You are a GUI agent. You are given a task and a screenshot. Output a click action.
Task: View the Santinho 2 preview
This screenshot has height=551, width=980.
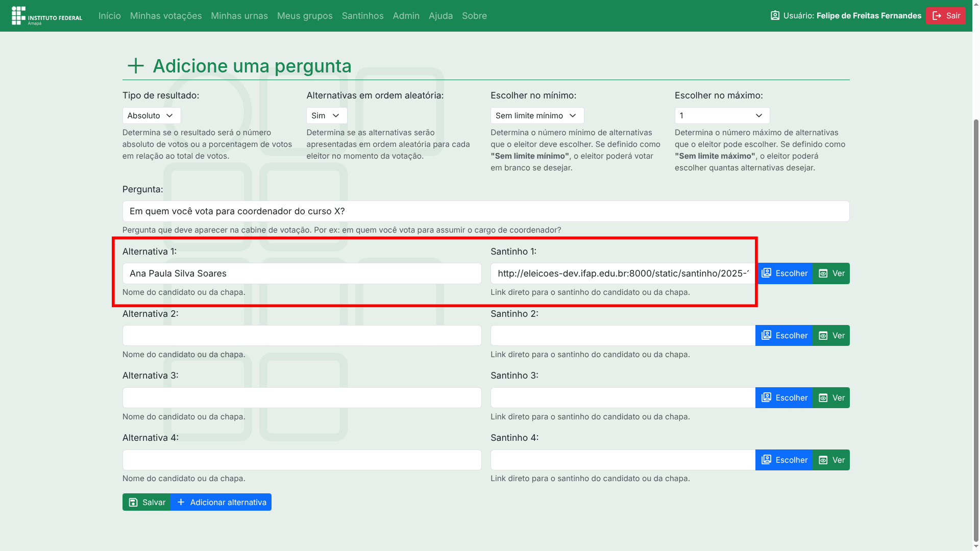coord(831,336)
